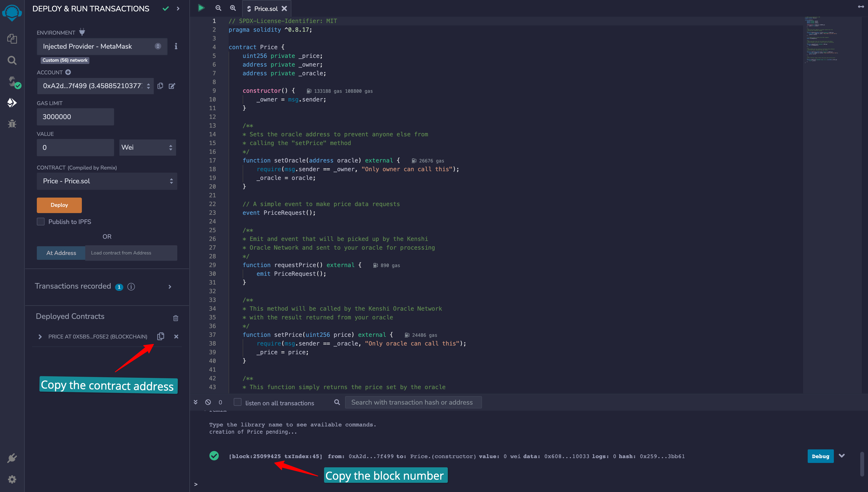Open the Wei unit dropdown
Image resolution: width=868 pixels, height=492 pixels.
point(147,147)
